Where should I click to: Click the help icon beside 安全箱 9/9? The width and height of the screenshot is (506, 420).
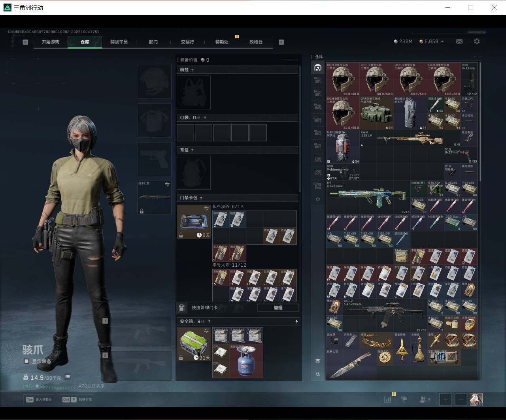210,322
